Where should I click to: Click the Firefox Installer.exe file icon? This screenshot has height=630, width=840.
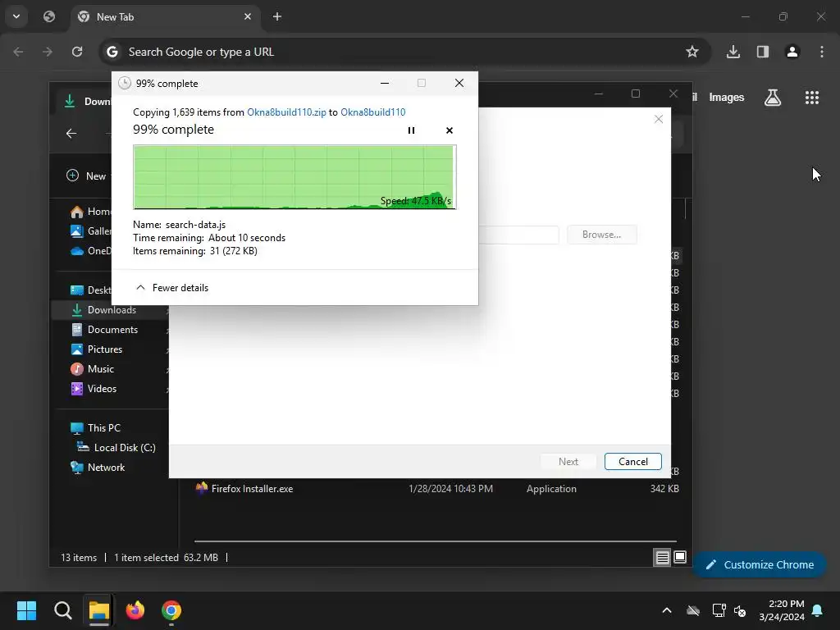[x=202, y=488]
